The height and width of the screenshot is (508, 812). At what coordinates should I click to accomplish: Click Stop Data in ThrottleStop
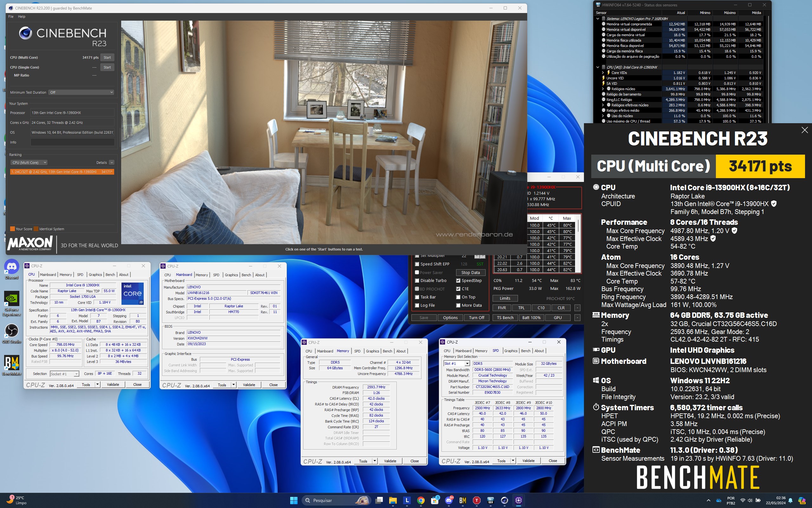point(470,272)
